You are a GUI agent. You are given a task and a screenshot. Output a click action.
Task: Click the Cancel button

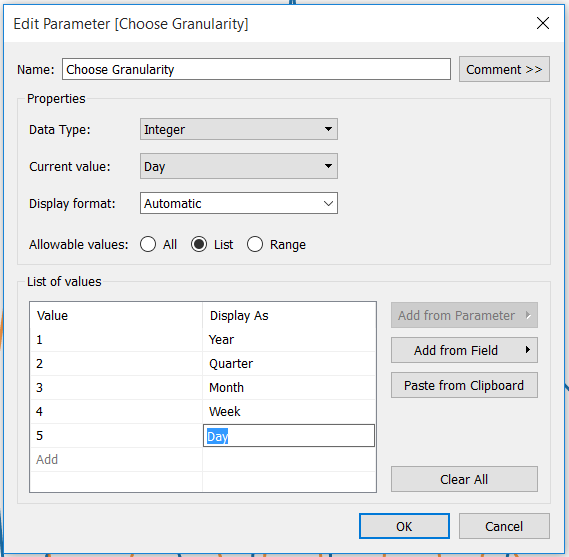[504, 526]
